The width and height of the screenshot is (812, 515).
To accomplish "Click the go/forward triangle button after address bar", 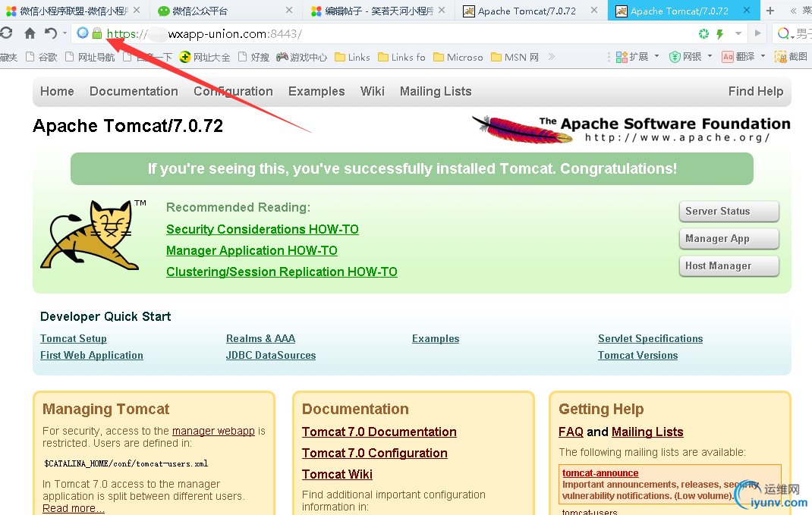I will pos(757,33).
